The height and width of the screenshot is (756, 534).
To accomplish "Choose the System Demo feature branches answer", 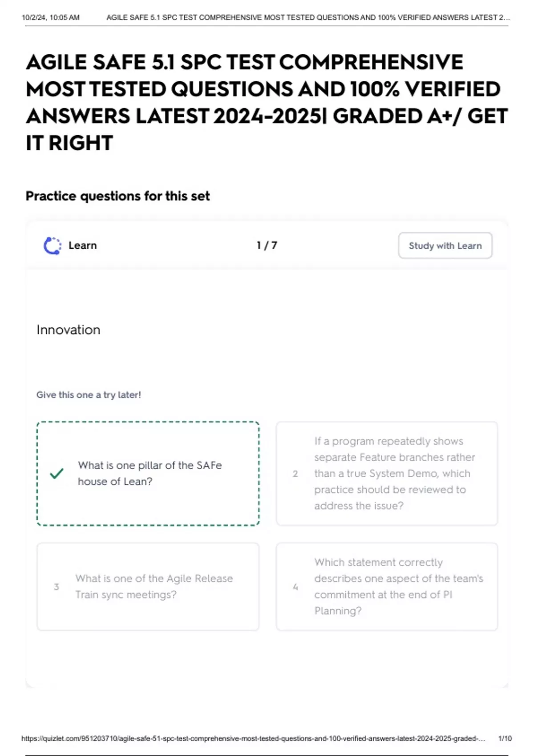I will (394, 473).
